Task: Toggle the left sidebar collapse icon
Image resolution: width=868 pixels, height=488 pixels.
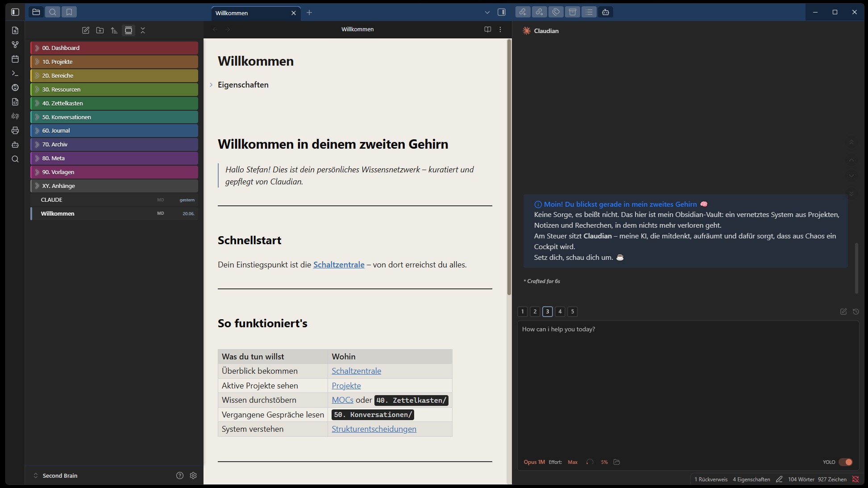Action: point(15,12)
